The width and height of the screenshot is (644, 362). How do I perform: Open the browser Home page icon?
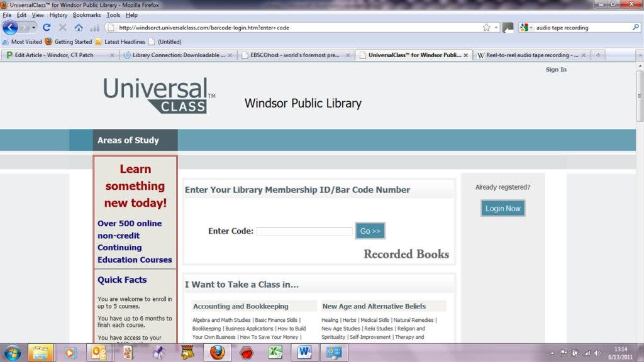click(79, 28)
